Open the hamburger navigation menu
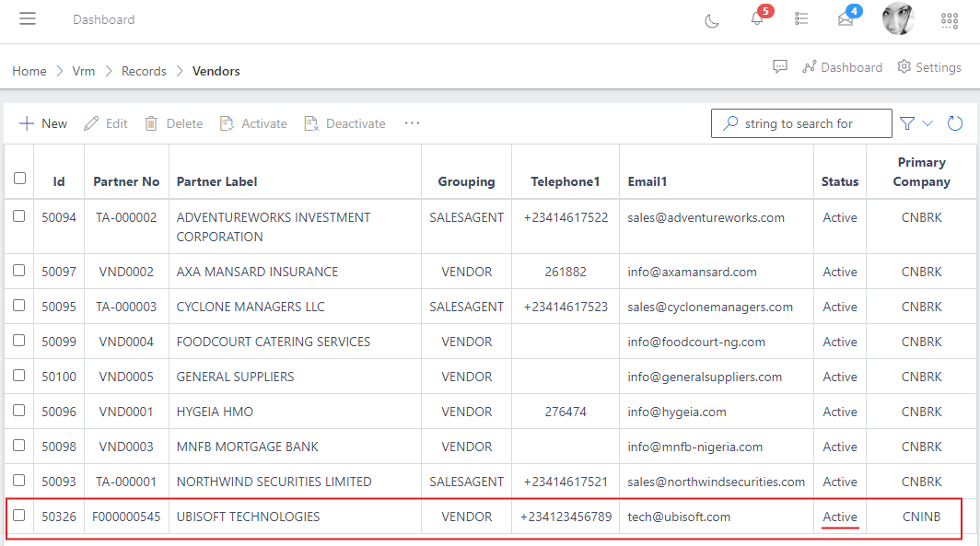This screenshot has height=546, width=980. tap(27, 19)
